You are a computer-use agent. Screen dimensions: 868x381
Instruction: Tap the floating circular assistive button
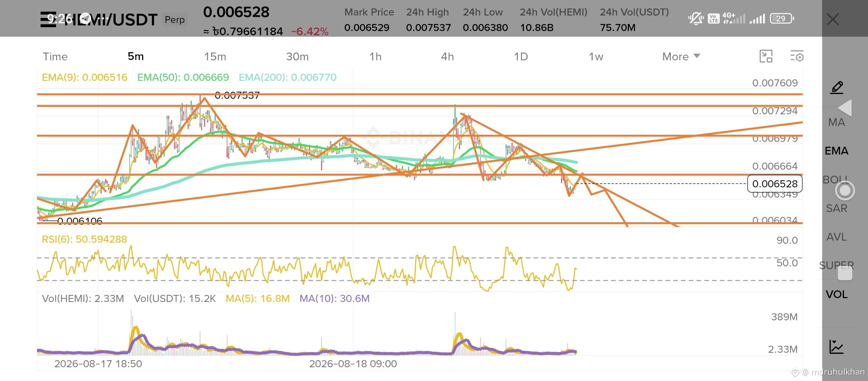845,190
